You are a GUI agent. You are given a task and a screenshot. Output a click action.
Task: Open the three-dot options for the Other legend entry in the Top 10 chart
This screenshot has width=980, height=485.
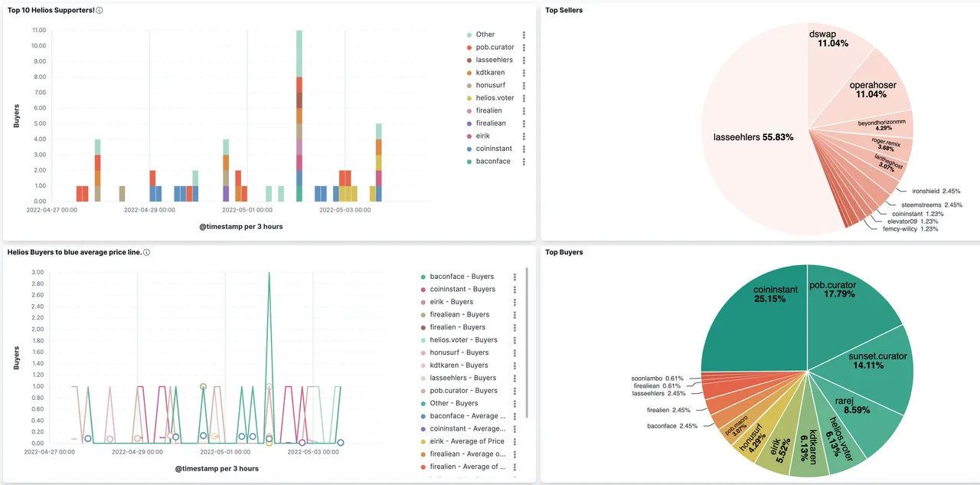coord(524,34)
